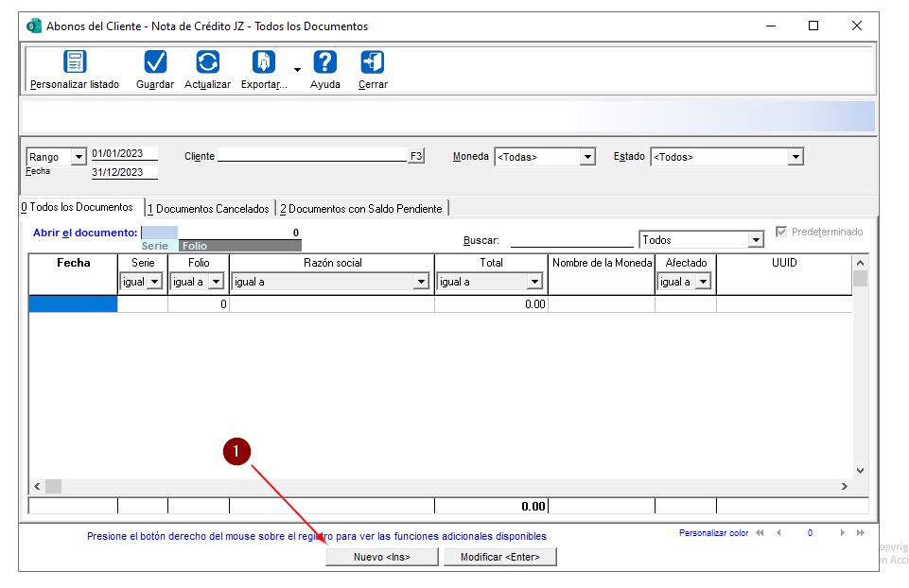Open the Exportar dropdown arrow

297,70
